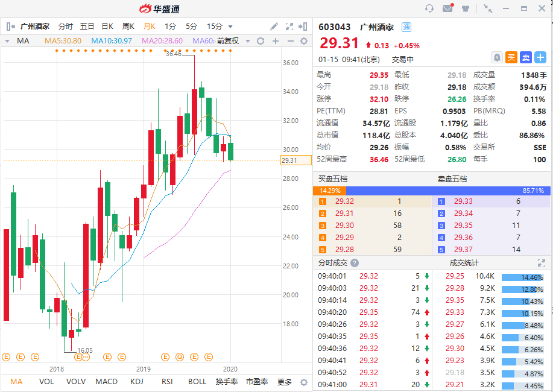Open the 更多 indicators menu
The width and height of the screenshot is (553, 392).
(285, 382)
